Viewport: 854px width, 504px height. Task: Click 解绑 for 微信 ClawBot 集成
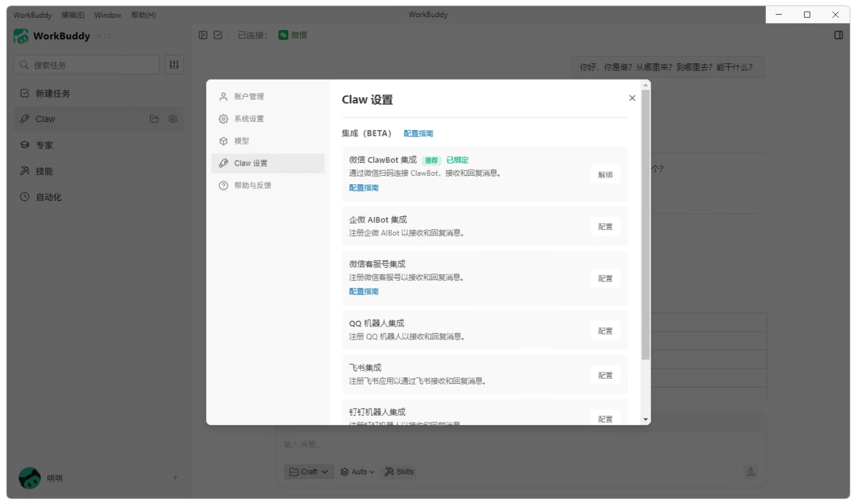click(x=605, y=175)
